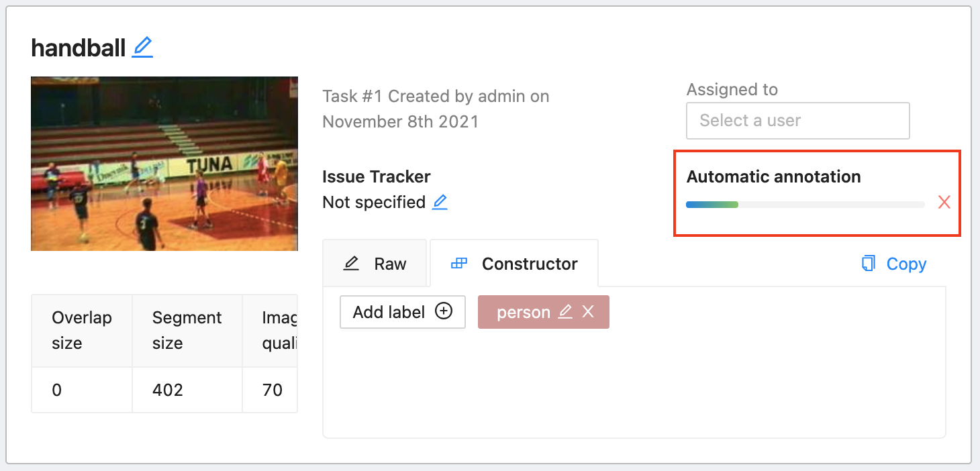Cancel the automatic annotation with the red X

pyautogui.click(x=944, y=202)
